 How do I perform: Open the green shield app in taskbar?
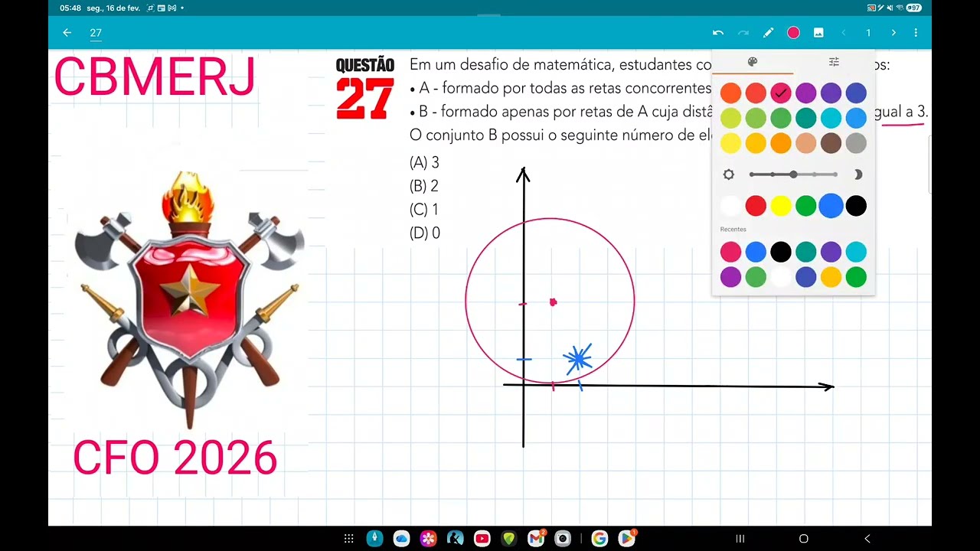(x=508, y=539)
